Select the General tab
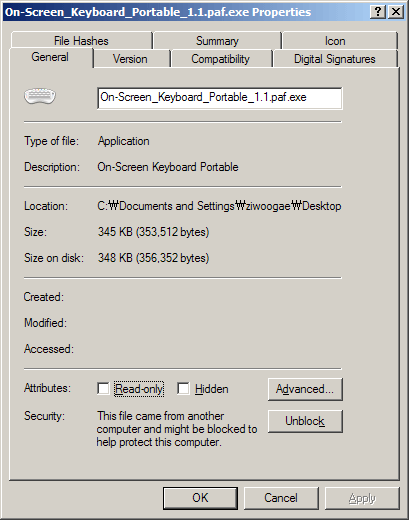This screenshot has height=520, width=409. point(51,57)
